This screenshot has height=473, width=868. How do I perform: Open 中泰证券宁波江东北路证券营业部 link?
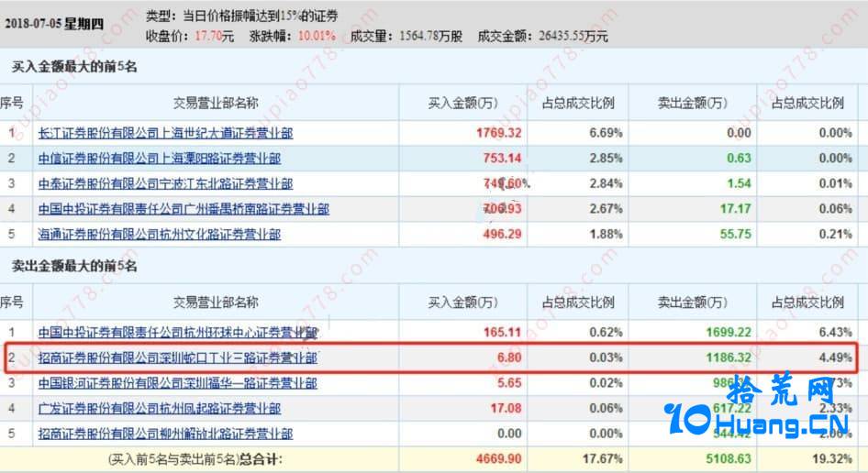pyautogui.click(x=165, y=183)
